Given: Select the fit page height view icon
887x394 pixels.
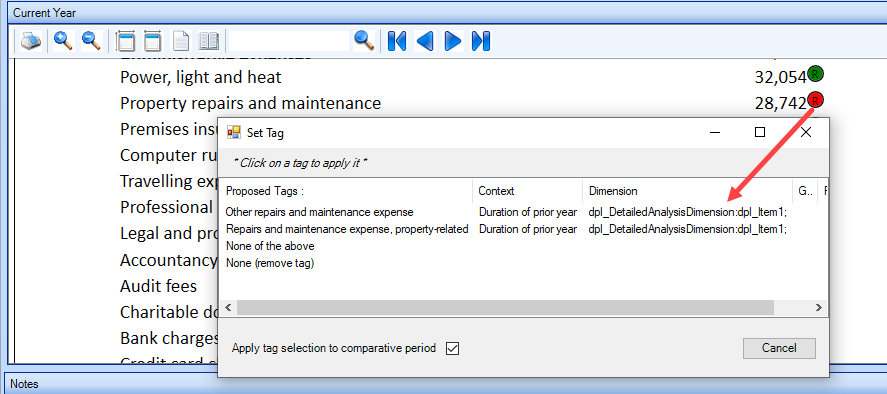Looking at the screenshot, I should (x=125, y=41).
